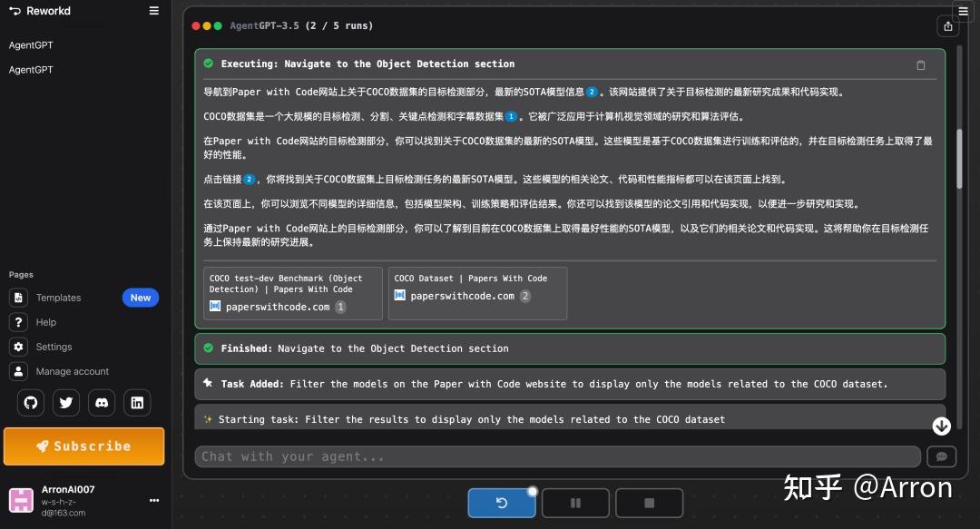Screen dimensions: 980x529
Task: Click citation badge 2 after 点击链接
Action: (250, 180)
